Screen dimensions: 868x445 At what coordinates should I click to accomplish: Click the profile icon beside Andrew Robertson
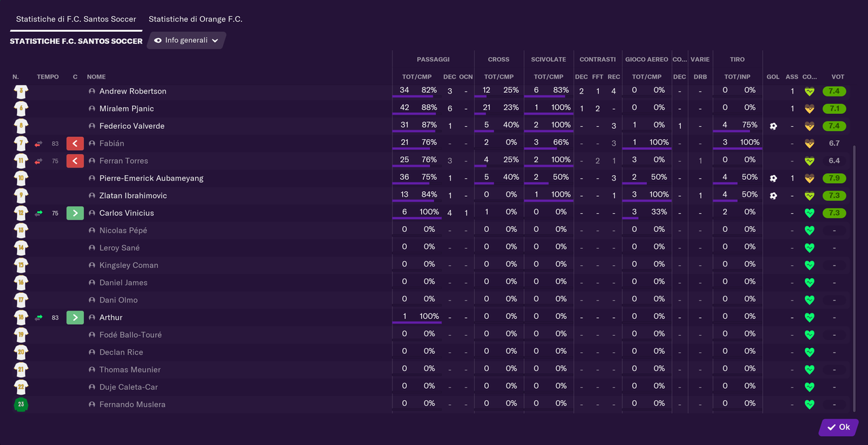(92, 91)
